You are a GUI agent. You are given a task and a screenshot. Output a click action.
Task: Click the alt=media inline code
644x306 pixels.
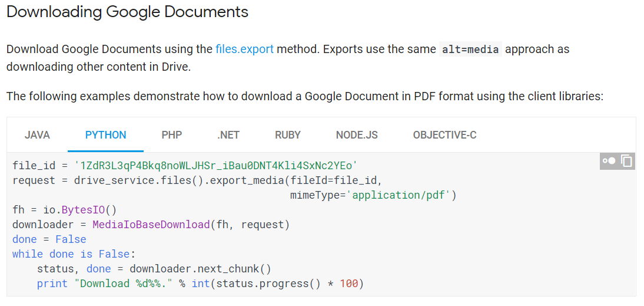(x=471, y=50)
